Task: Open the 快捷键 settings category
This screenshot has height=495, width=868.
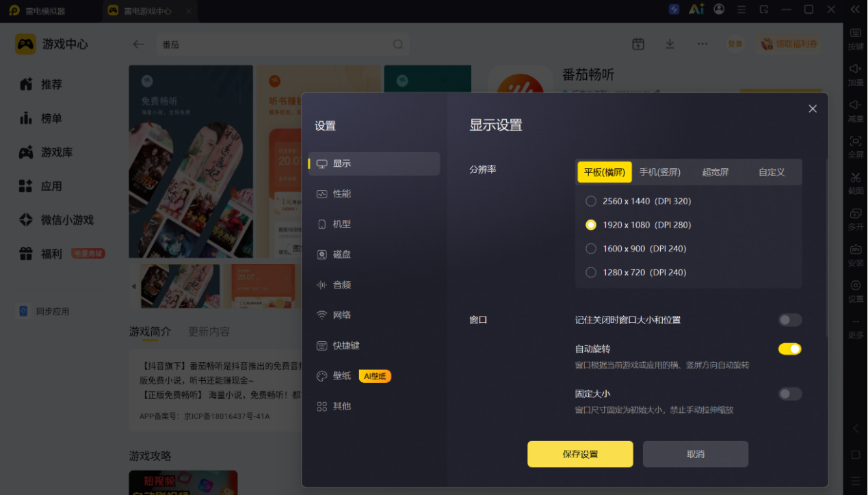Action: tap(373, 345)
